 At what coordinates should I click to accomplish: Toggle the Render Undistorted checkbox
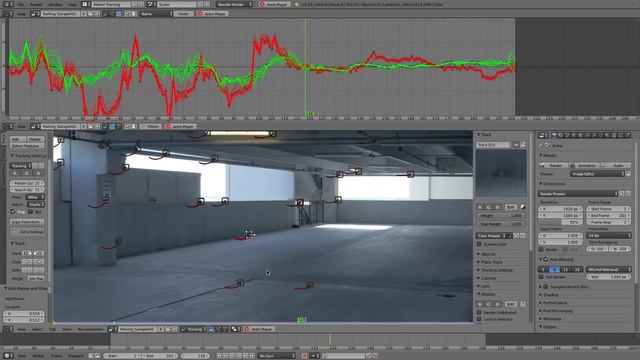[480, 312]
